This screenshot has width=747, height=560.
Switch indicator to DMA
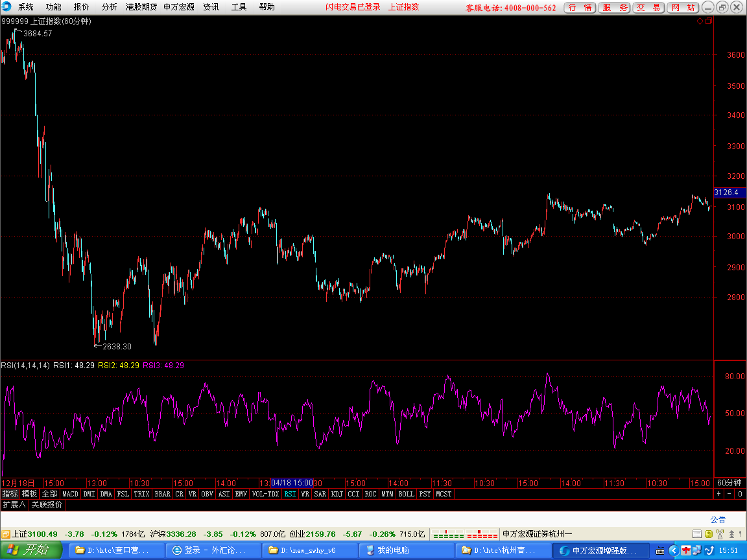coord(106,494)
